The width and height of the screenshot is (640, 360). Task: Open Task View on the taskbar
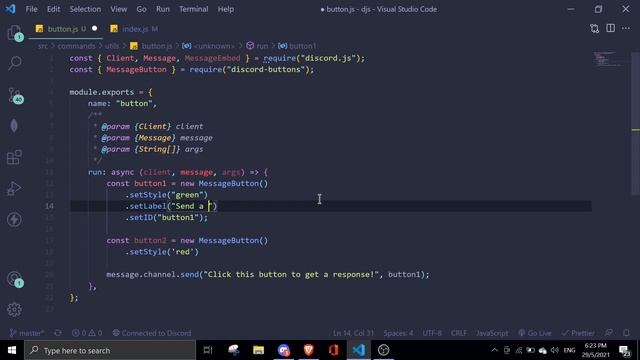(208, 350)
